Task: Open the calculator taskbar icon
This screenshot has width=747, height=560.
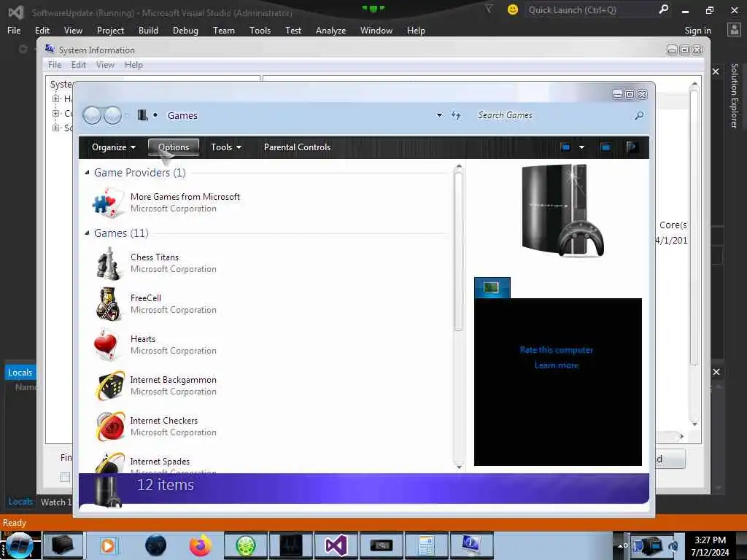Action: coord(425,545)
